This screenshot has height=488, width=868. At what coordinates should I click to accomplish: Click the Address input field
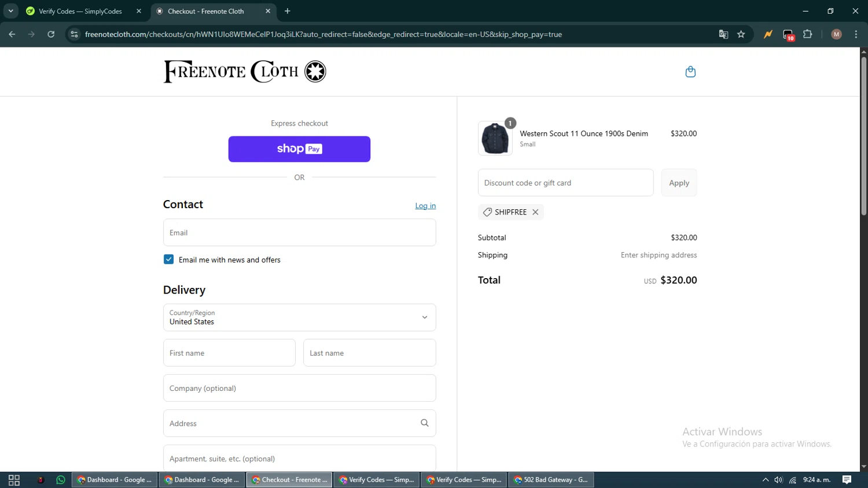pyautogui.click(x=299, y=423)
